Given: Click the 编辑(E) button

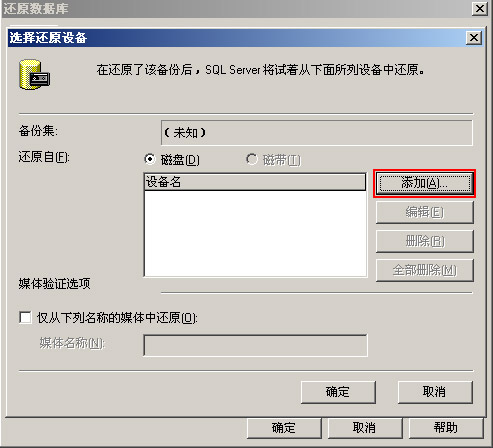Looking at the screenshot, I should 425,212.
